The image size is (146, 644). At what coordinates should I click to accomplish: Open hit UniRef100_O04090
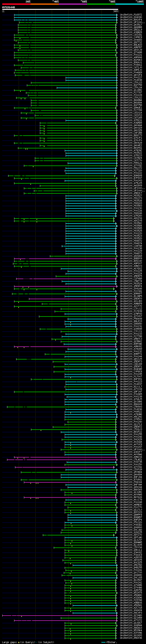(131, 17)
